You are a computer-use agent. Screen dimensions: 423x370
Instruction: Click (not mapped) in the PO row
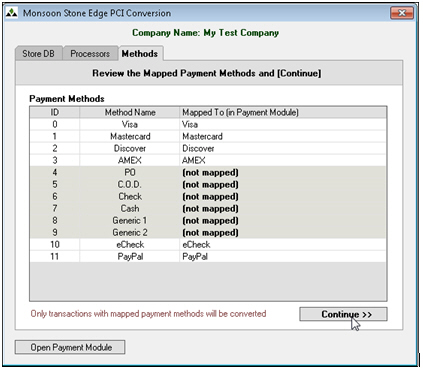210,173
